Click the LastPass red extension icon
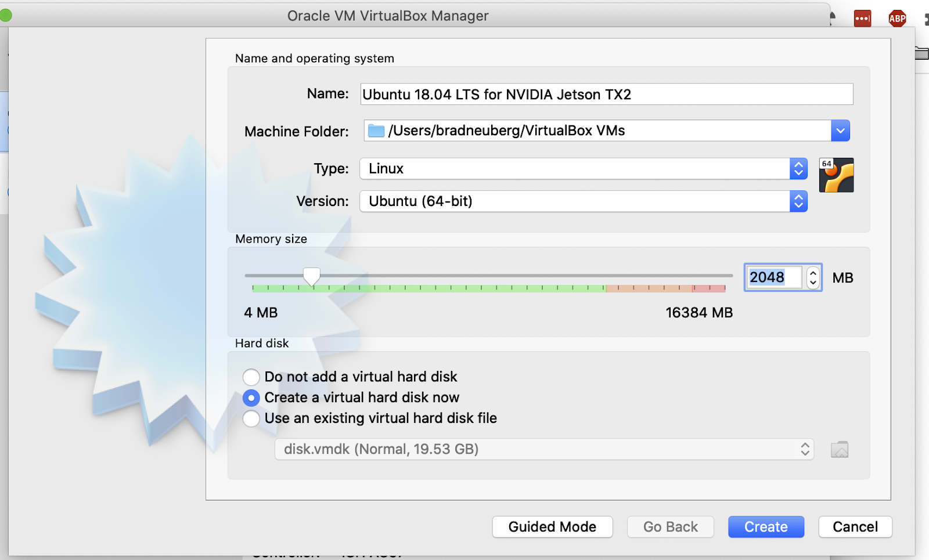This screenshot has width=929, height=560. [x=862, y=19]
